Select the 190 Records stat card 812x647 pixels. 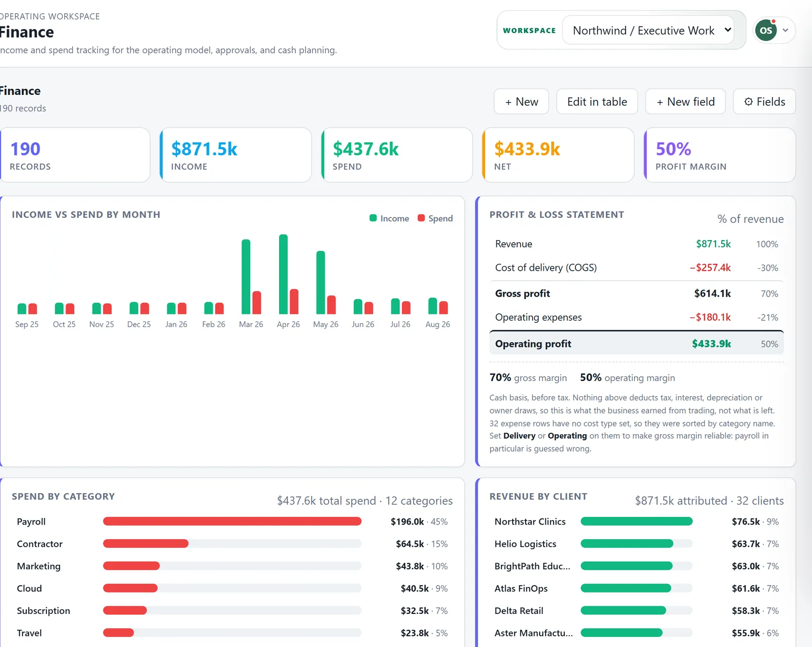click(x=75, y=155)
